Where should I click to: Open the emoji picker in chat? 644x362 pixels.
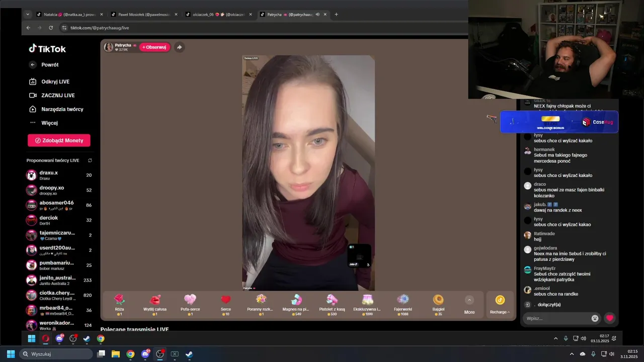[x=595, y=318]
